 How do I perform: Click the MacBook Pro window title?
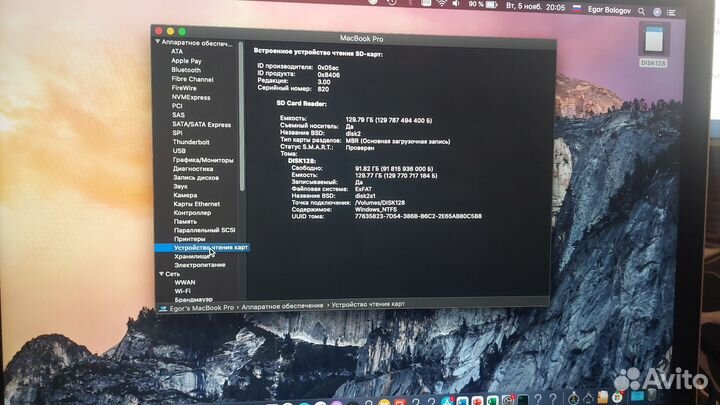pyautogui.click(x=361, y=39)
